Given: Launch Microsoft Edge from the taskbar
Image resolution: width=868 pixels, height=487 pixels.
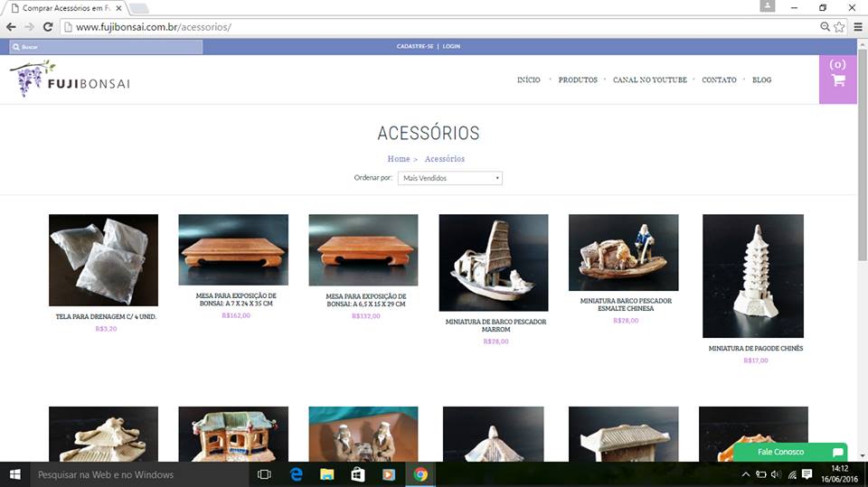Looking at the screenshot, I should click(x=296, y=474).
